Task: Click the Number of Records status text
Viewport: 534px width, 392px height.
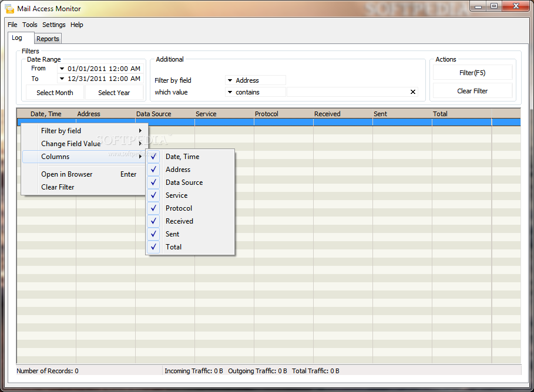Action: coord(48,371)
